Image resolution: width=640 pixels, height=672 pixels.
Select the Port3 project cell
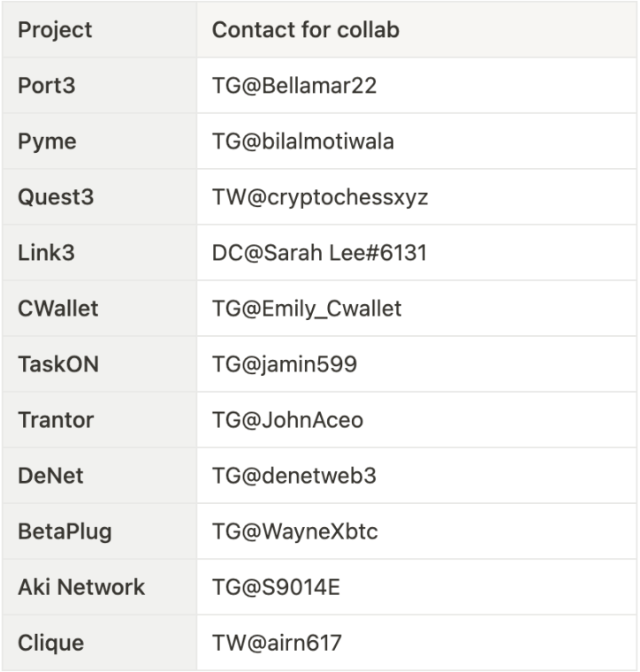click(47, 86)
